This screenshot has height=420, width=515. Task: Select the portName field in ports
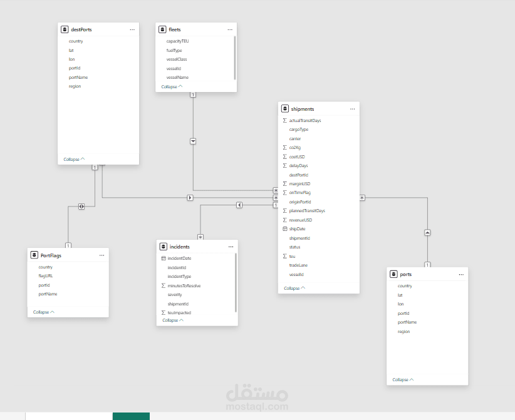point(407,322)
